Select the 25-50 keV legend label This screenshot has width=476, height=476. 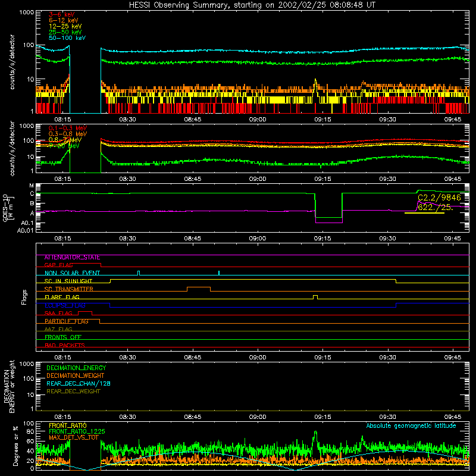(x=65, y=32)
